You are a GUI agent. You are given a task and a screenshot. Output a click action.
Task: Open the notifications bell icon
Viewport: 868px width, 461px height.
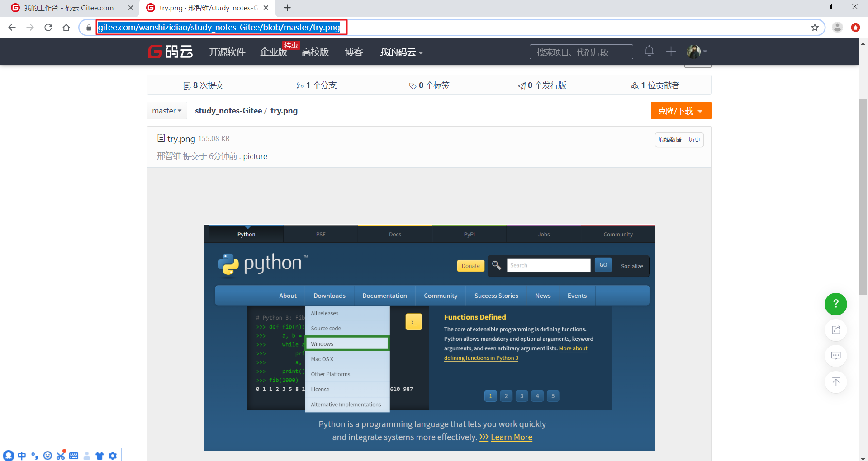coord(649,51)
